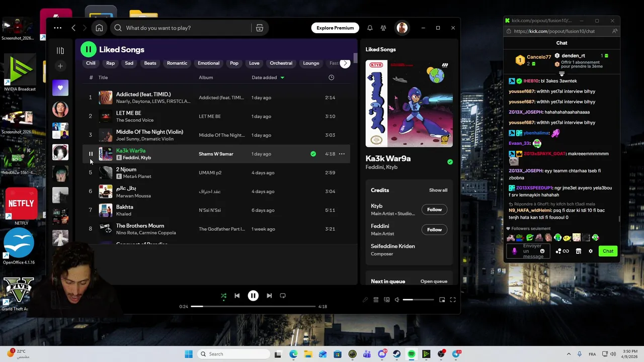The image size is (644, 362).
Task: Seek on the song progress bar
Action: tap(253, 306)
